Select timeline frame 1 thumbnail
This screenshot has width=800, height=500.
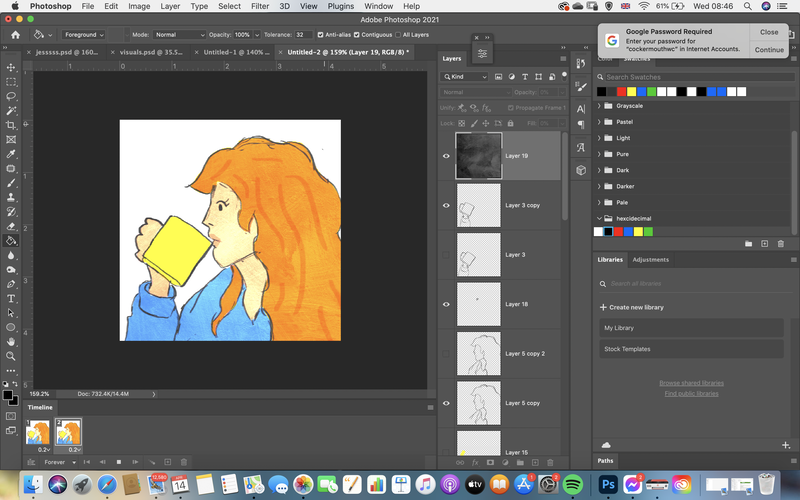(37, 432)
